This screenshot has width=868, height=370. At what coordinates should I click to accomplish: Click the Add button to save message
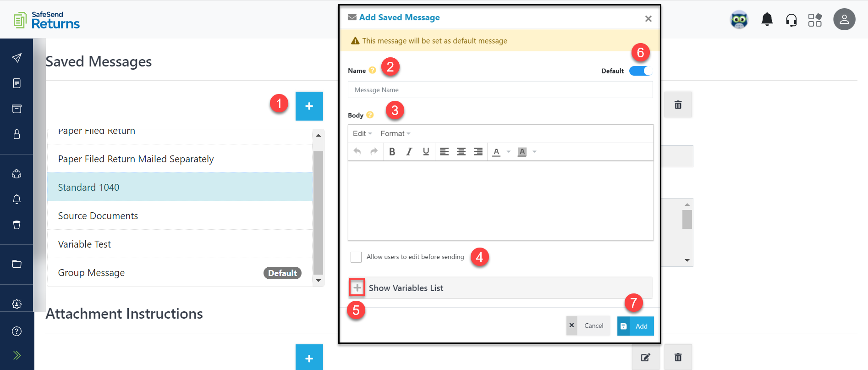(635, 326)
